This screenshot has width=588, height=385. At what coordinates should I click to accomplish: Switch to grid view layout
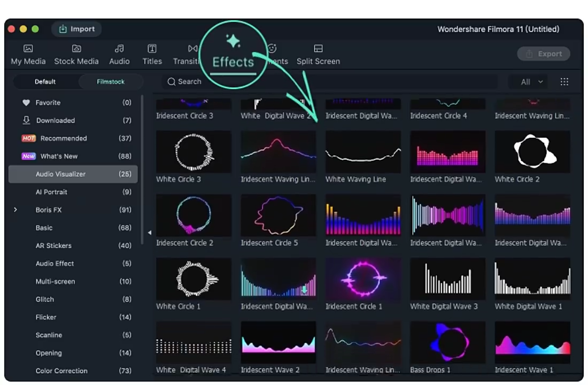point(564,81)
